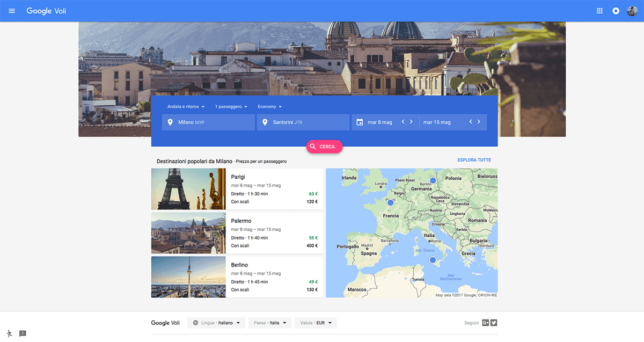Click the departure calendar icon
644x342 pixels.
tap(360, 122)
